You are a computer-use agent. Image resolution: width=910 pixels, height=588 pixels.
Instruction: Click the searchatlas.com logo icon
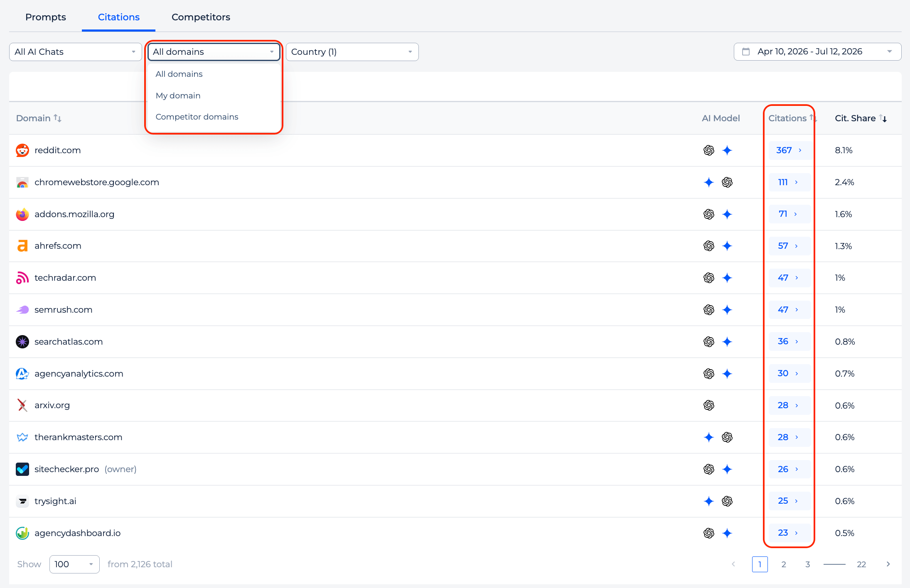[22, 342]
